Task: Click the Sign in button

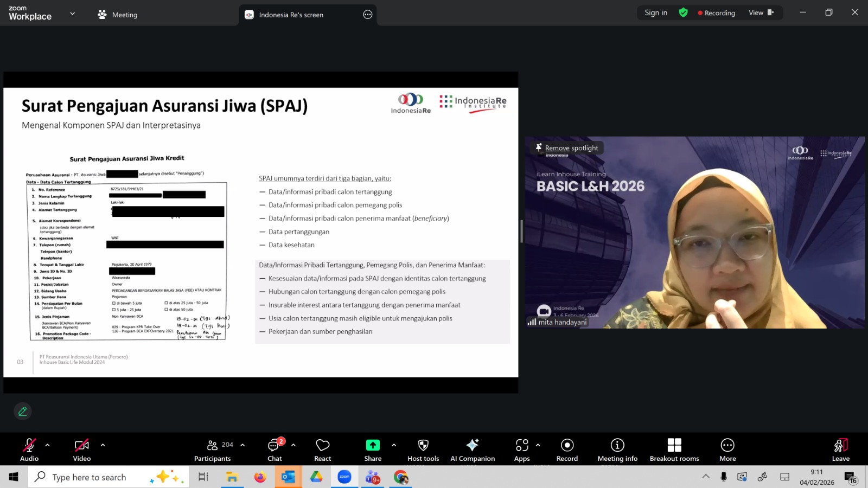Action: pos(656,12)
